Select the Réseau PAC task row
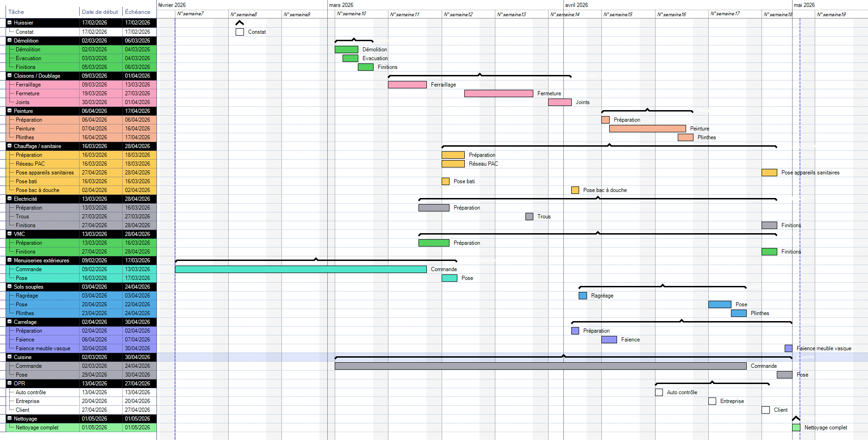 (81, 164)
